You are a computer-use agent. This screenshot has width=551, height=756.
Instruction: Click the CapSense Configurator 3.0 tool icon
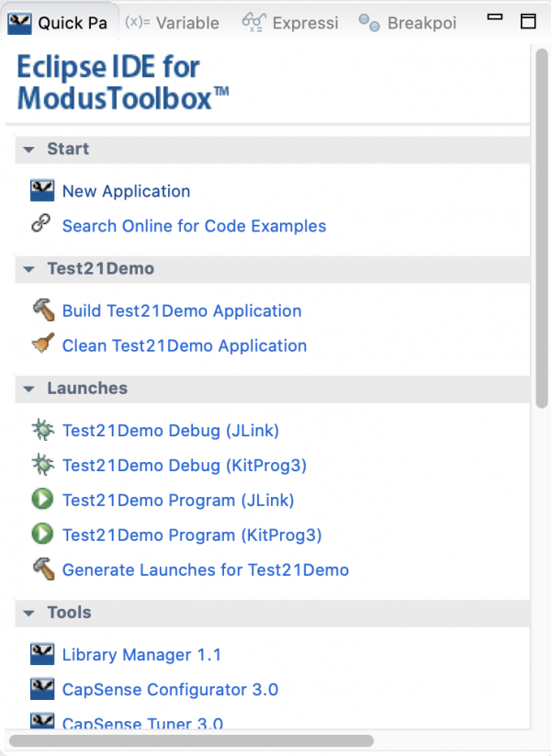(42, 688)
